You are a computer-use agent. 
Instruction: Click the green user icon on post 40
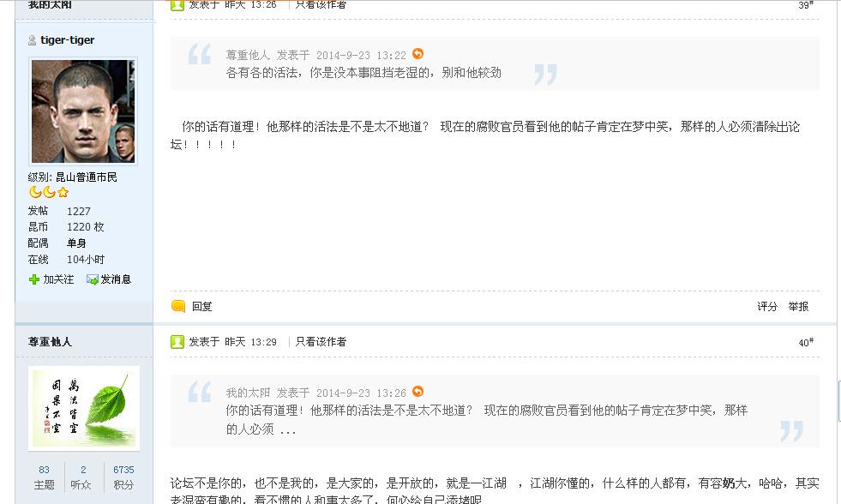click(x=177, y=341)
